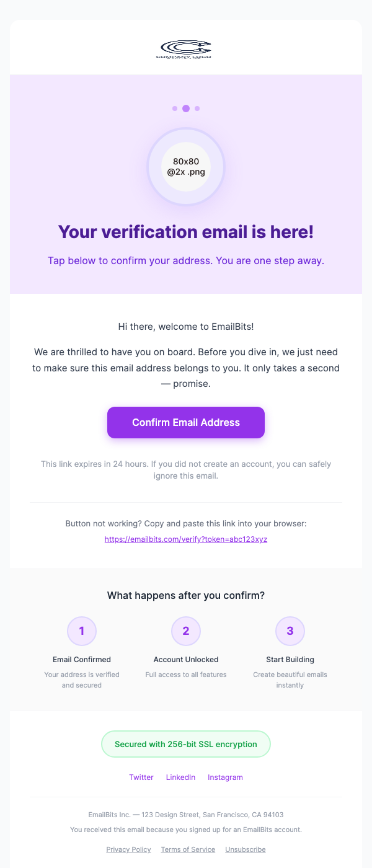Open the verification fallback link
This screenshot has height=868, width=372.
[185, 539]
